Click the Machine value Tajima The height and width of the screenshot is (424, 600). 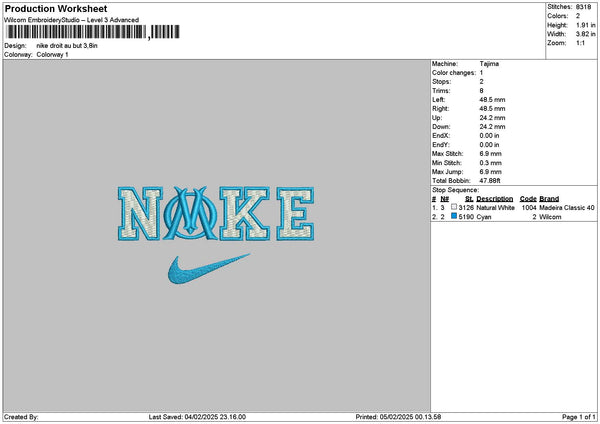tap(489, 64)
